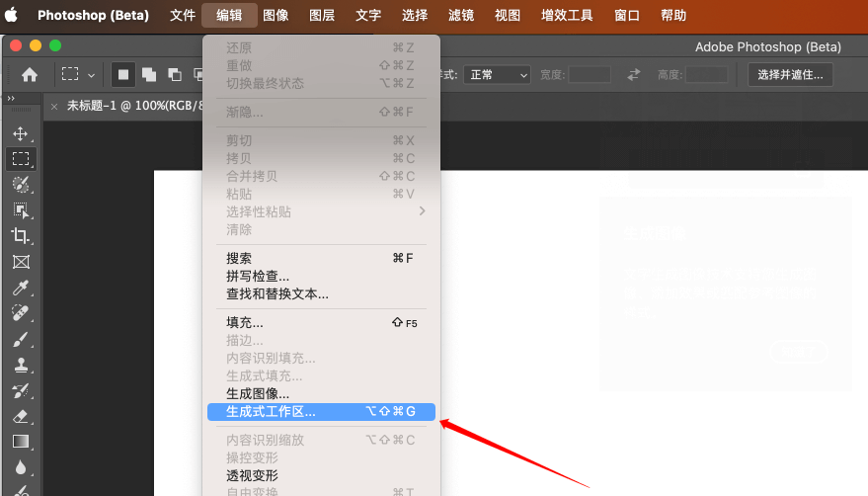868x496 pixels.
Task: Select the Object Selection tool
Action: point(21,210)
